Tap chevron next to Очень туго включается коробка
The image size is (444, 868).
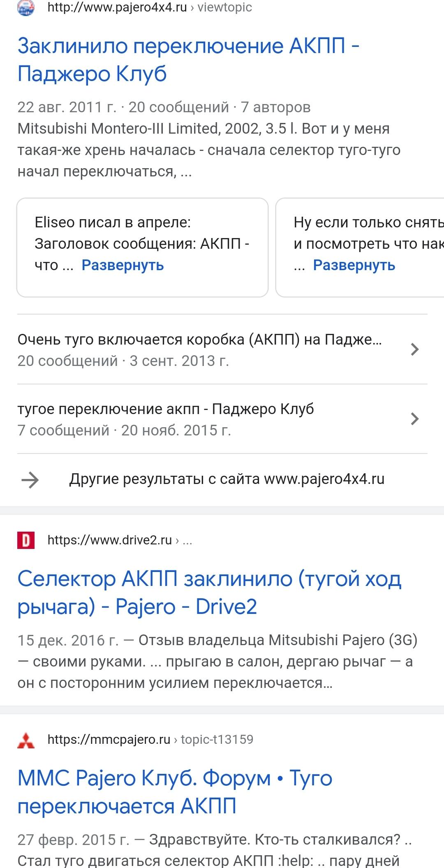(415, 350)
